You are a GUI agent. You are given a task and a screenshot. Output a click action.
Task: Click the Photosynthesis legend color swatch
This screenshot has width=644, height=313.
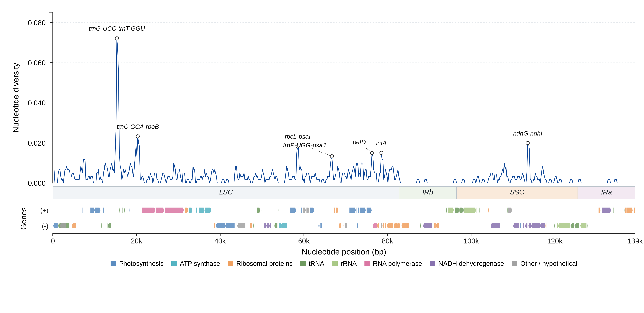coord(113,264)
